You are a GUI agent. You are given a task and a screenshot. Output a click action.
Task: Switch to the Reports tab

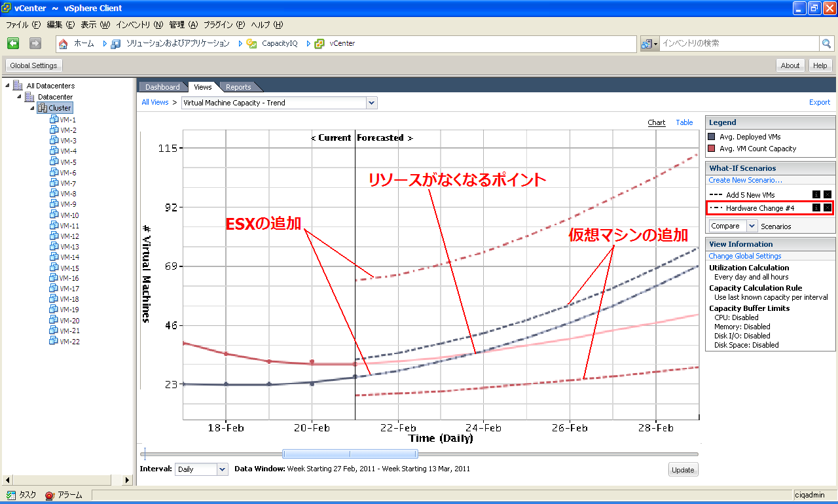coord(238,87)
